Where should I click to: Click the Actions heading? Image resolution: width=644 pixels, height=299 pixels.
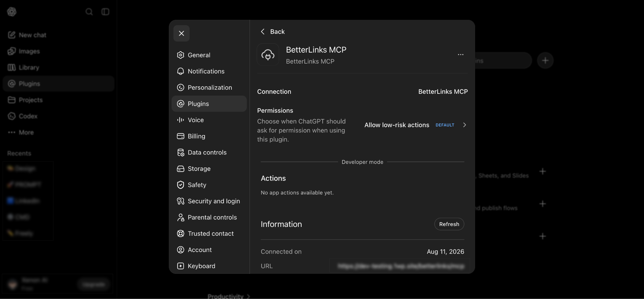(x=273, y=178)
